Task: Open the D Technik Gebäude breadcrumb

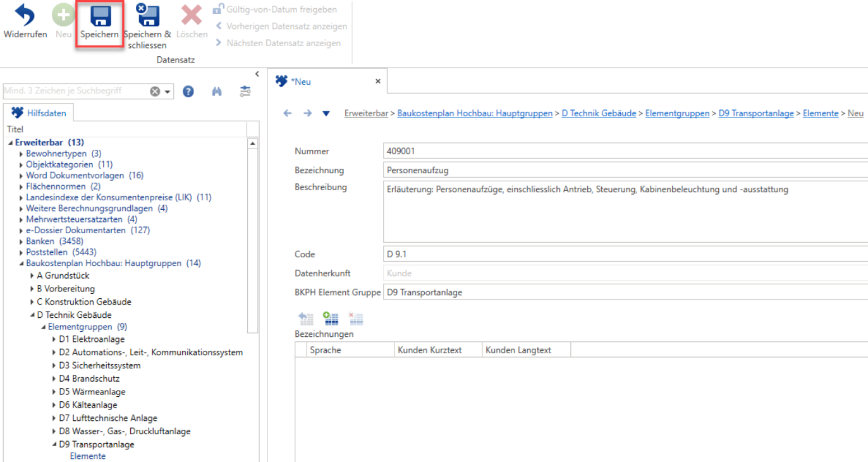Action: tap(599, 113)
